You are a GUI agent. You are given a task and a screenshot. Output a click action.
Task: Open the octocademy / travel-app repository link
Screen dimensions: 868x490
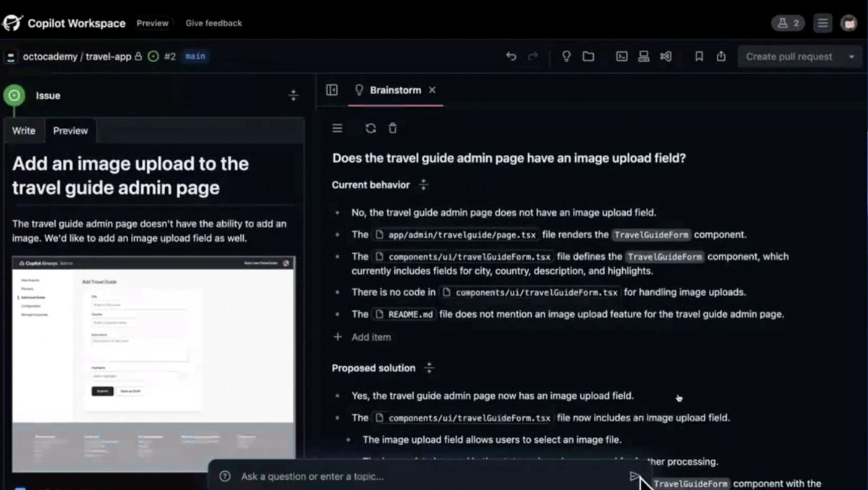[x=77, y=56]
